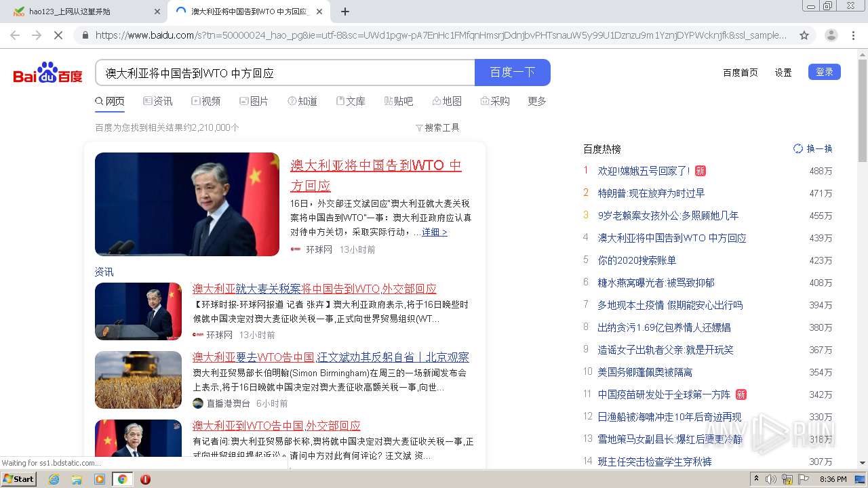
Task: Open hot topic 美国务卿蓬佩奥被隔离
Action: (645, 372)
